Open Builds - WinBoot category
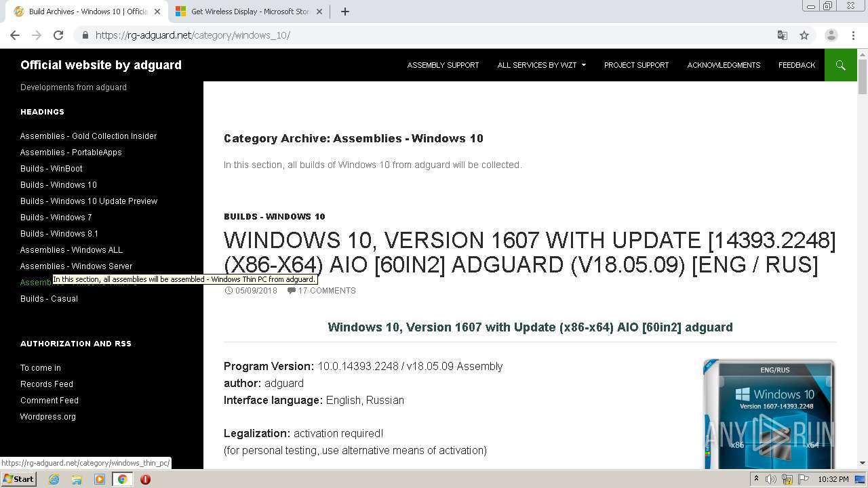The height and width of the screenshot is (488, 868). 52,169
